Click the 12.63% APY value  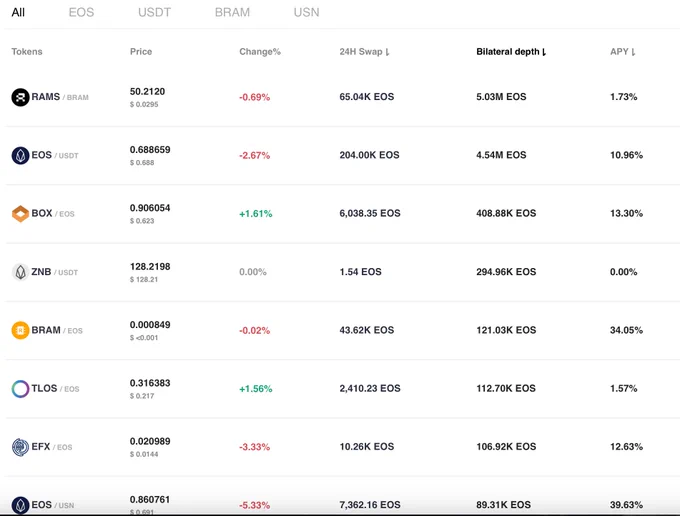pyautogui.click(x=626, y=447)
